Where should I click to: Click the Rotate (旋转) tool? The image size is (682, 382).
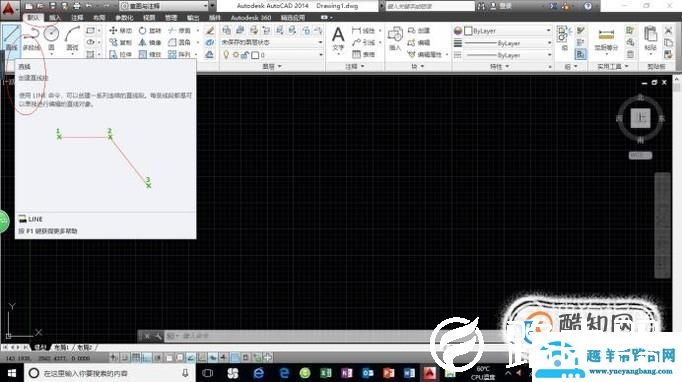(x=150, y=30)
